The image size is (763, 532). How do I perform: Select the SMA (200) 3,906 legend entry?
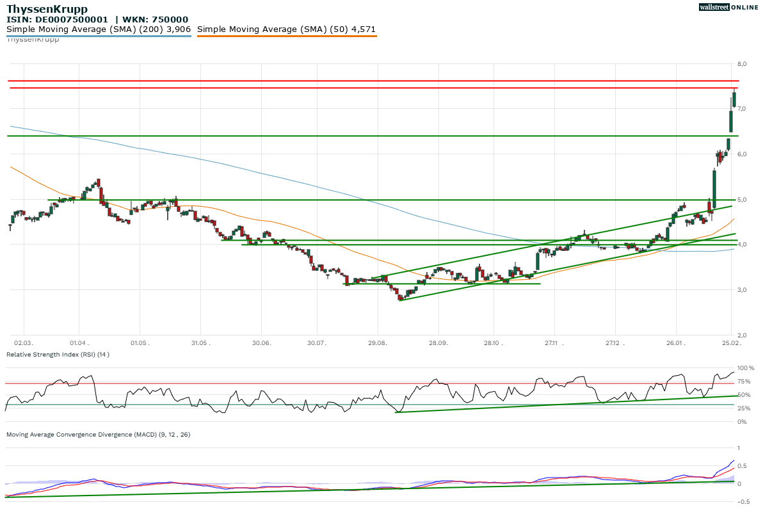(x=99, y=29)
